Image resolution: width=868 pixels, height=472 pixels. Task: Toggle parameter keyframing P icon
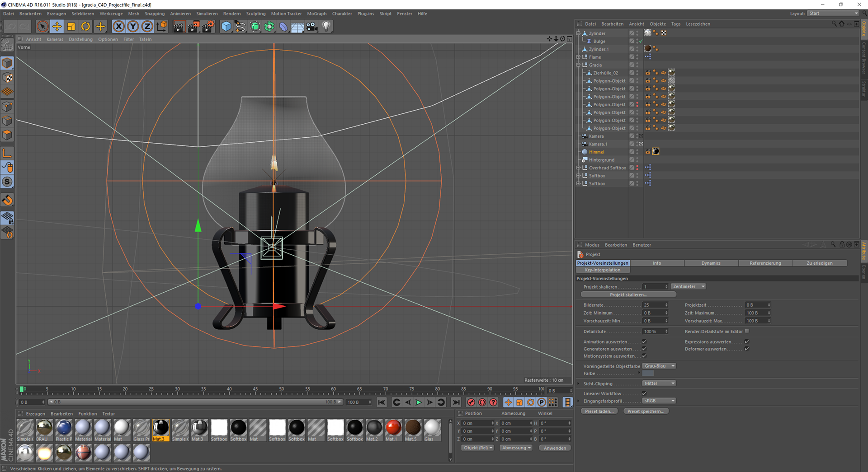coord(542,402)
